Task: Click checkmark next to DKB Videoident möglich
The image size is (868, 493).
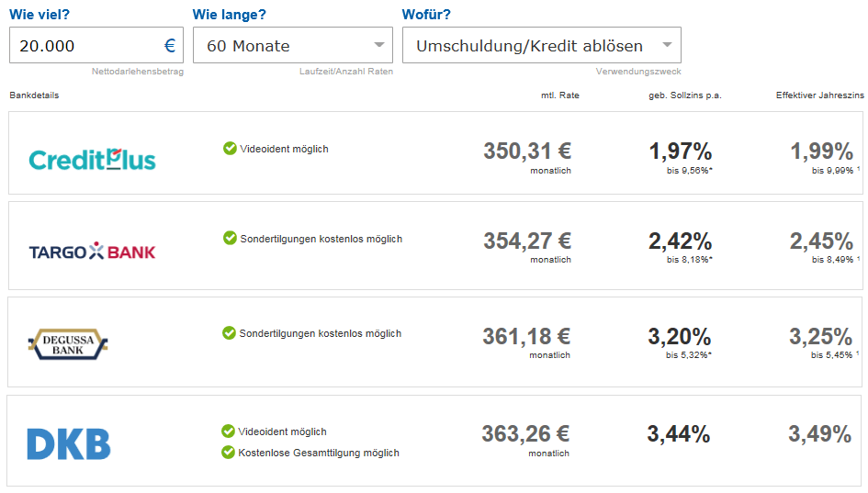Action: point(228,431)
